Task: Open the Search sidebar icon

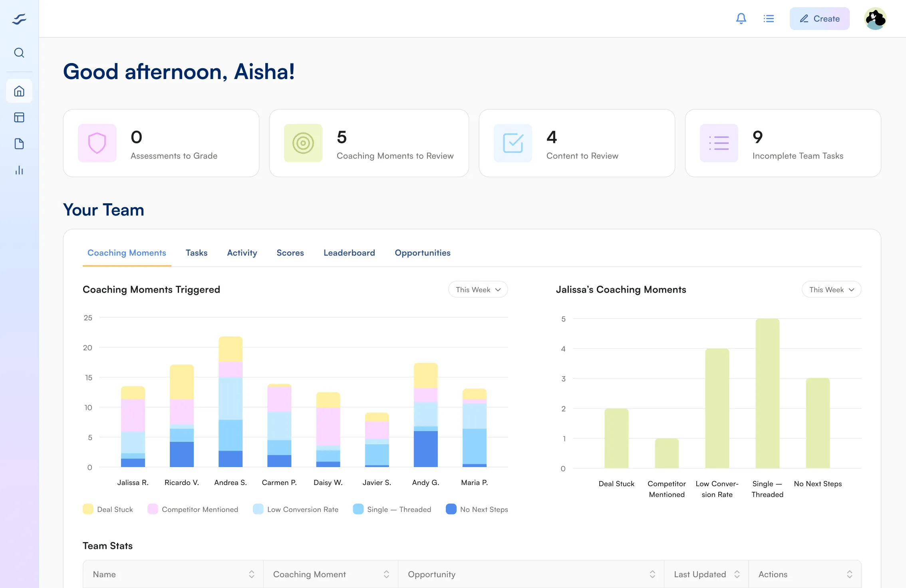Action: coord(19,52)
